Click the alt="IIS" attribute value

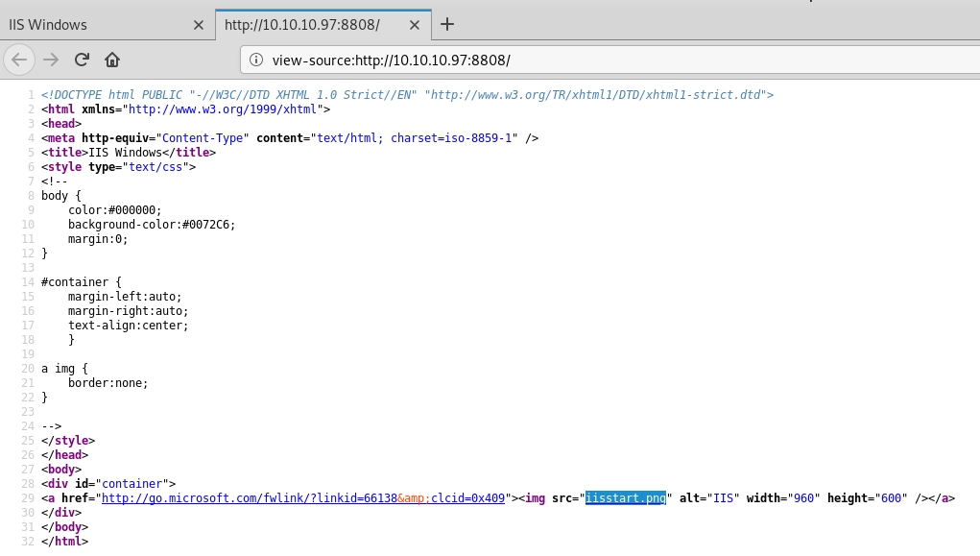pyautogui.click(x=723, y=498)
